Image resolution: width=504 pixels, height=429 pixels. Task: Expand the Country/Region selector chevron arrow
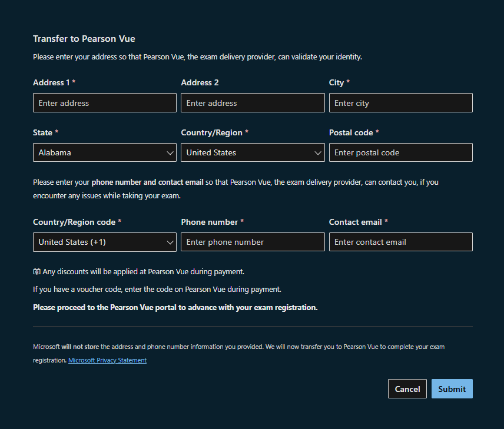pyautogui.click(x=318, y=152)
